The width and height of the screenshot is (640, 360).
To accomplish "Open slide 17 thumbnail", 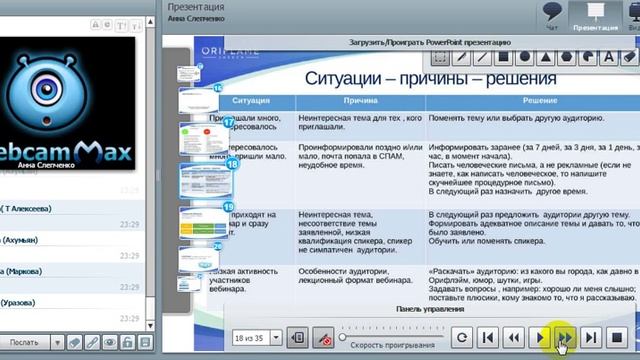I will point(204,139).
